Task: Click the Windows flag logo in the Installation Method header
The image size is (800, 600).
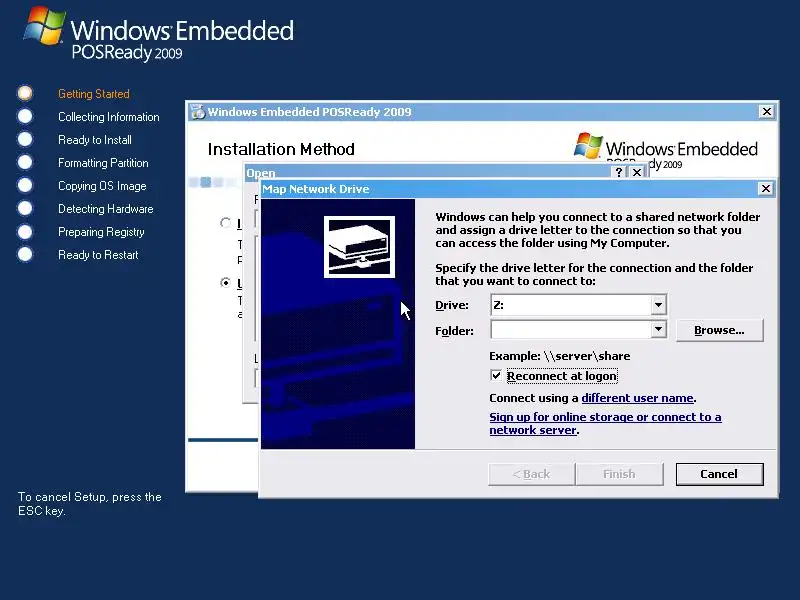Action: (588, 145)
